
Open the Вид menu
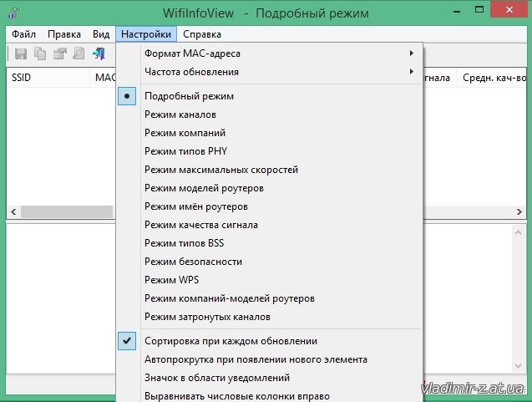(101, 34)
